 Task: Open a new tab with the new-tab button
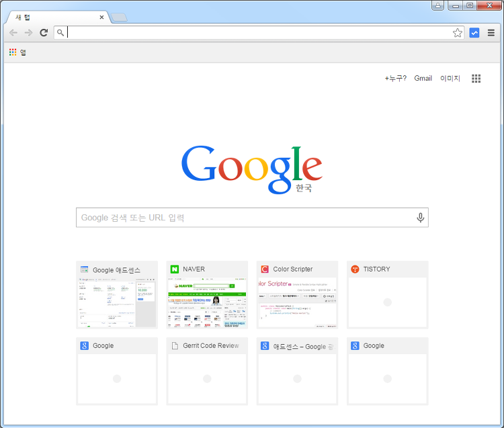119,17
